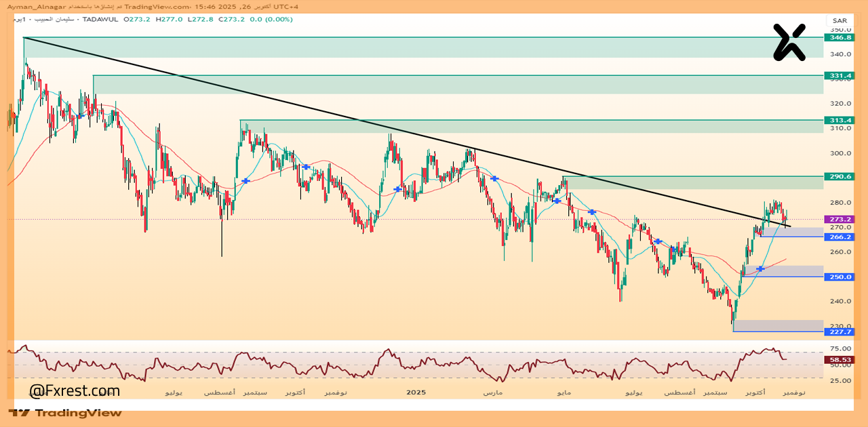Click the TradingView logo at bottom left
Viewport: 868px width, 427px height.
click(66, 413)
